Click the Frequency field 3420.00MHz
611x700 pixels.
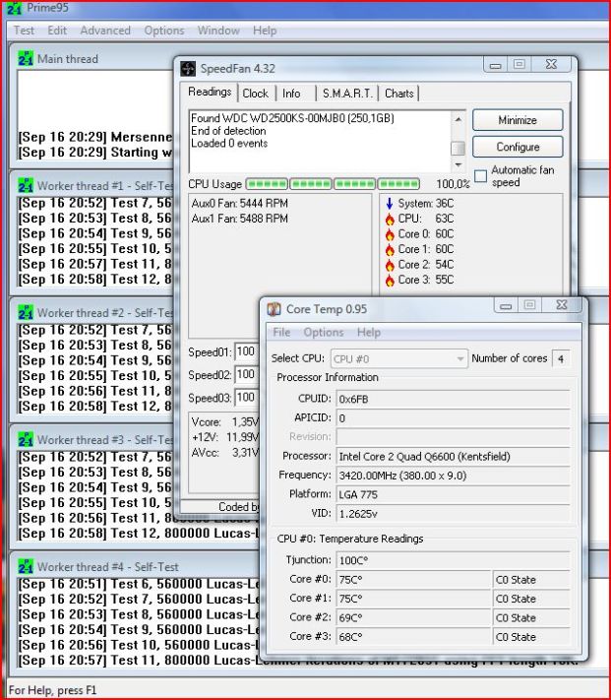[454, 476]
